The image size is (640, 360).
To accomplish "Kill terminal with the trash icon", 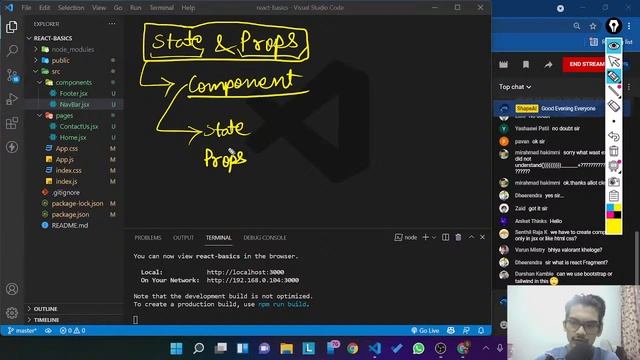I will 458,237.
